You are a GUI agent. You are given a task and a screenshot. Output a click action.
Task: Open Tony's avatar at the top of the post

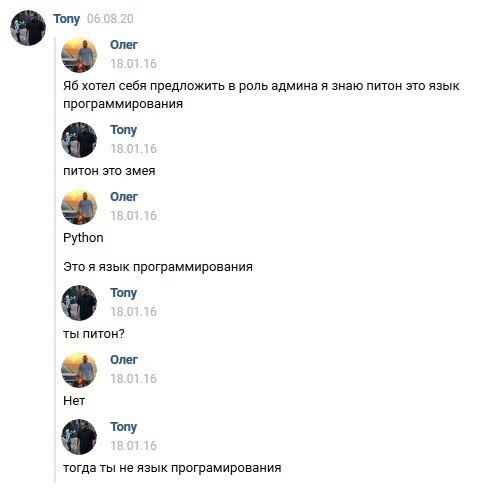pos(28,28)
